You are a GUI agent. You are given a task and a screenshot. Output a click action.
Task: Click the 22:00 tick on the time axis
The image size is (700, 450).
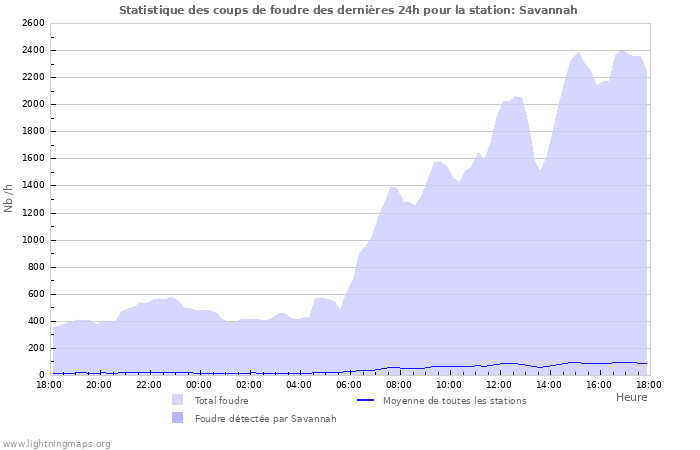pos(149,384)
